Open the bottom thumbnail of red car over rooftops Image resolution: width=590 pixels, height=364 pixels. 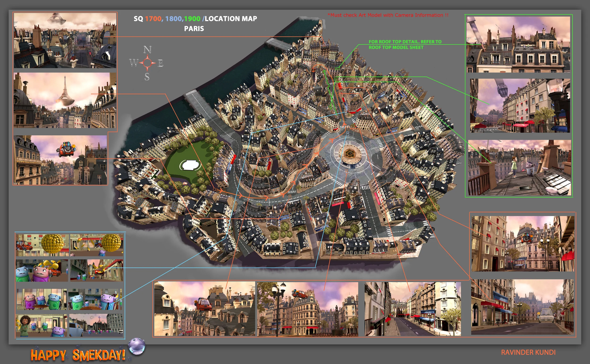(x=204, y=309)
